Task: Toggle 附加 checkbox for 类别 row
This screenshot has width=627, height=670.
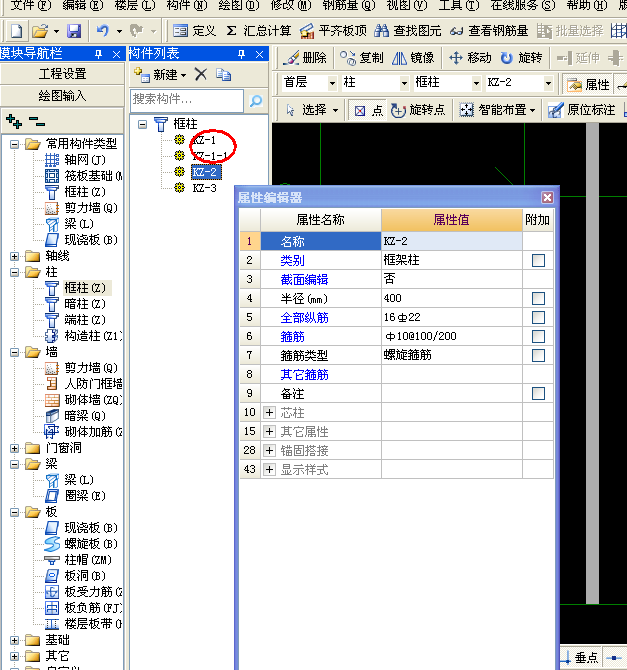Action: click(538, 260)
